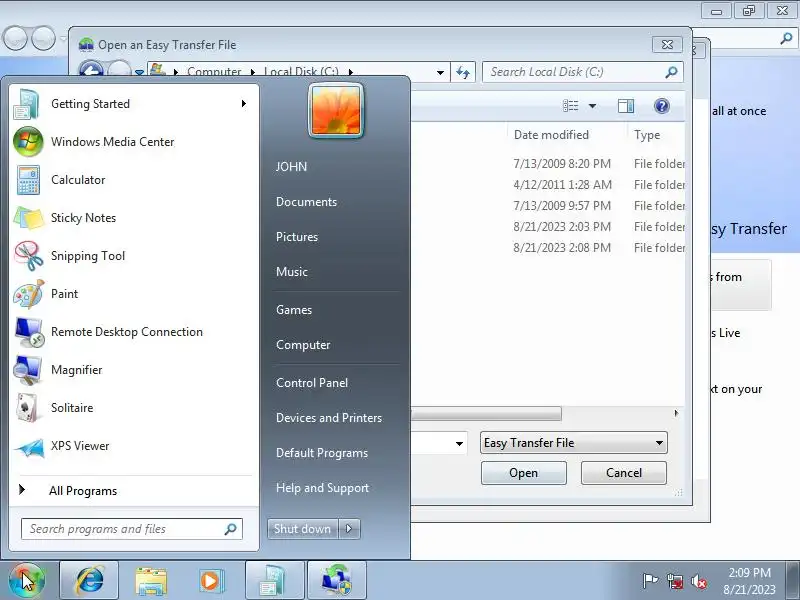This screenshot has height=600, width=800.
Task: Click the search magnifier in Start menu
Action: (231, 529)
